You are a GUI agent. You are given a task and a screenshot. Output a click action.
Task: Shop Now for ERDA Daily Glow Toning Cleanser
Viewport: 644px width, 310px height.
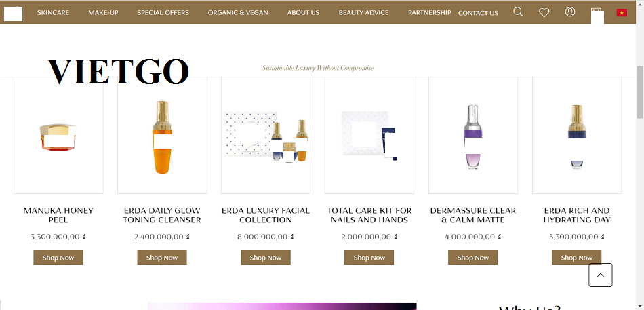162,257
